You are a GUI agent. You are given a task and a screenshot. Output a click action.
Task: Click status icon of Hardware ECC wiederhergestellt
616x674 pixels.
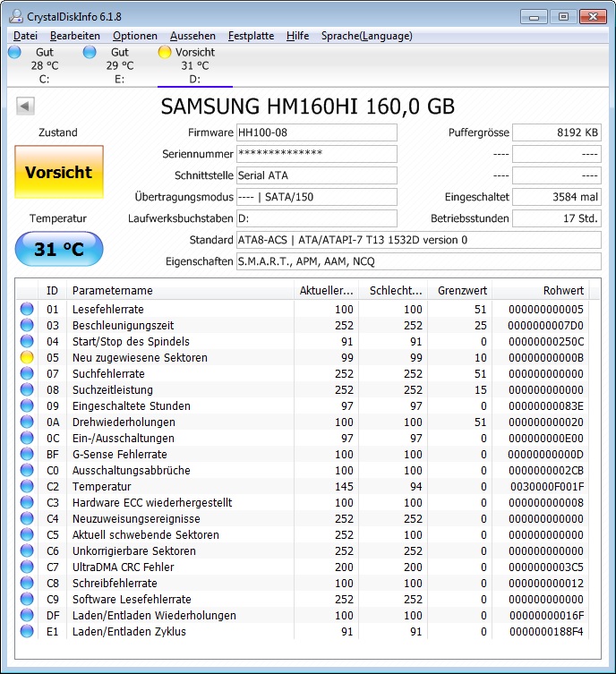[x=27, y=502]
